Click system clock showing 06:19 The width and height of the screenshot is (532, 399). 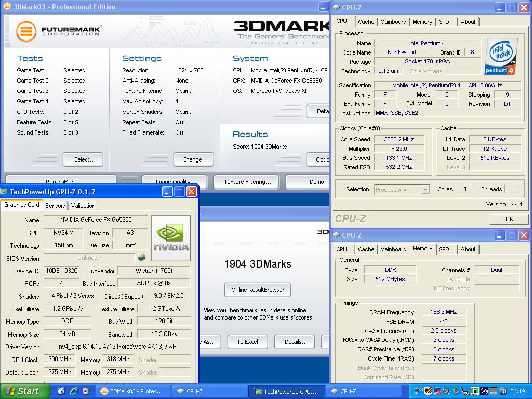click(x=518, y=391)
